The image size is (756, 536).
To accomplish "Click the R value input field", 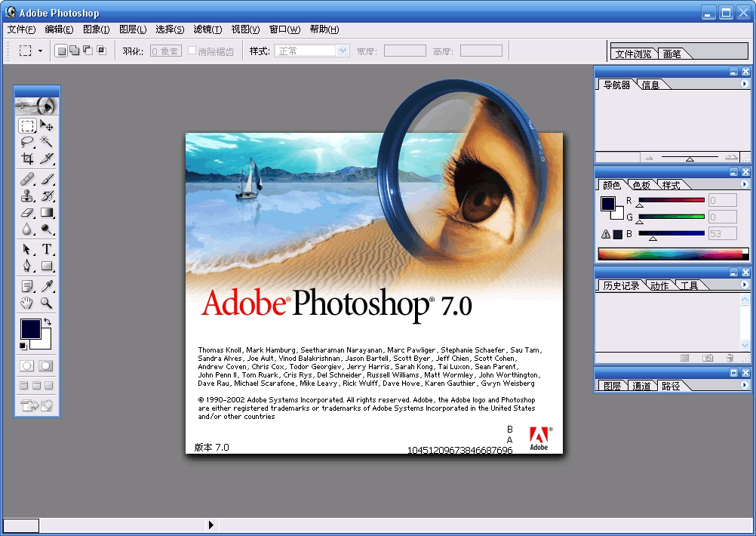I will pyautogui.click(x=723, y=201).
